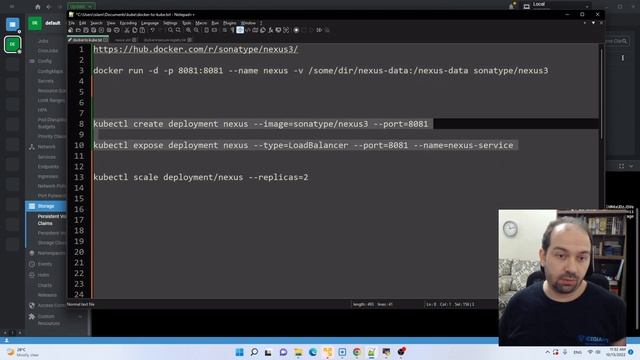Show hidden tray icons chevron on taskbar
640x360 pixels.
(x=547, y=352)
